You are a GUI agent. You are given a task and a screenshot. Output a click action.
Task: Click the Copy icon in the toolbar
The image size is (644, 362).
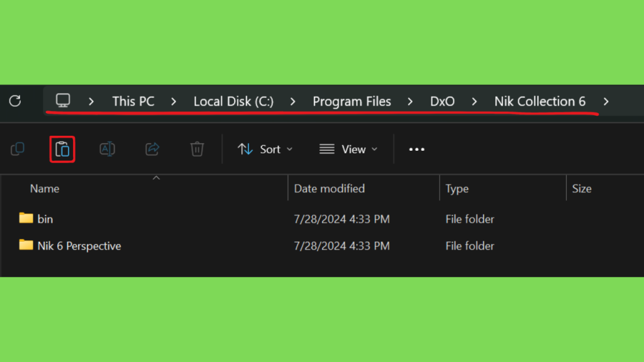point(18,149)
